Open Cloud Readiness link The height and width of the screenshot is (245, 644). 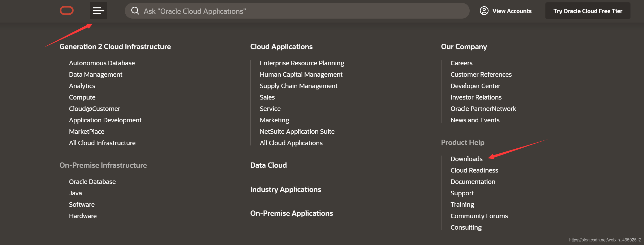pyautogui.click(x=474, y=170)
